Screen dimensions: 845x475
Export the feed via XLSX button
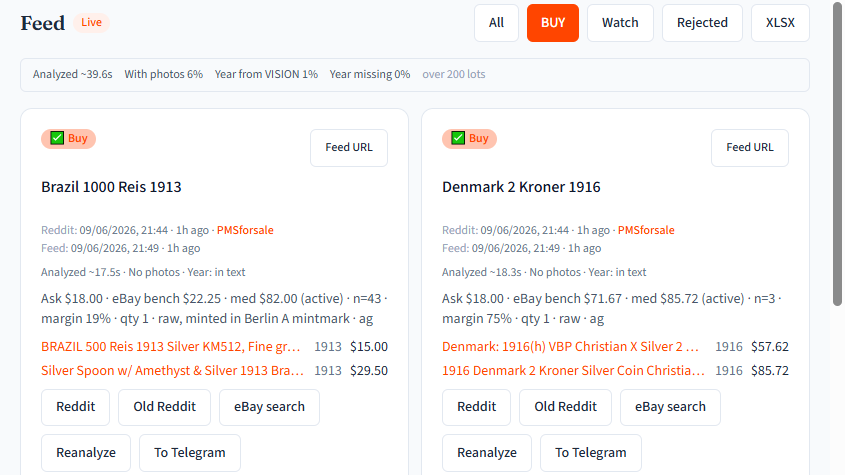(780, 23)
